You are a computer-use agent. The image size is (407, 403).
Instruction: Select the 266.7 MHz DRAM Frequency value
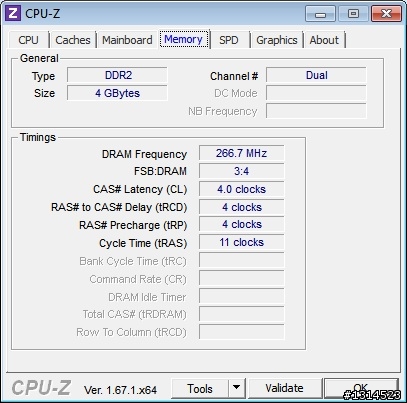pos(242,153)
